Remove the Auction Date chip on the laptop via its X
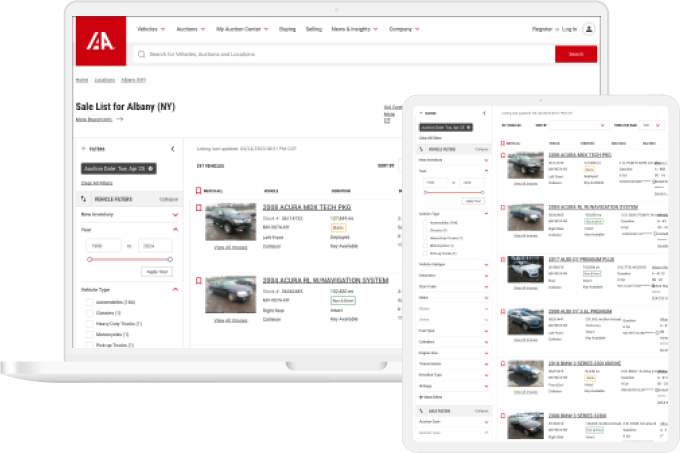 click(x=150, y=169)
